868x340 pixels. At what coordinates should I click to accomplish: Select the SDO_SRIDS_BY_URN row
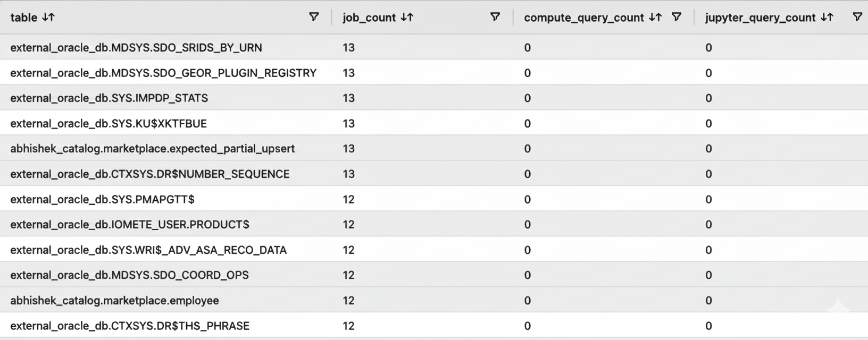click(x=136, y=47)
